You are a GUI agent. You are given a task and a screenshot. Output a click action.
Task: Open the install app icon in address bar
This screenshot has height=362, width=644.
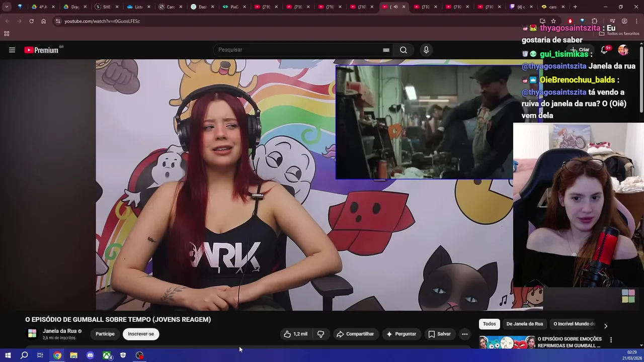[x=542, y=21]
